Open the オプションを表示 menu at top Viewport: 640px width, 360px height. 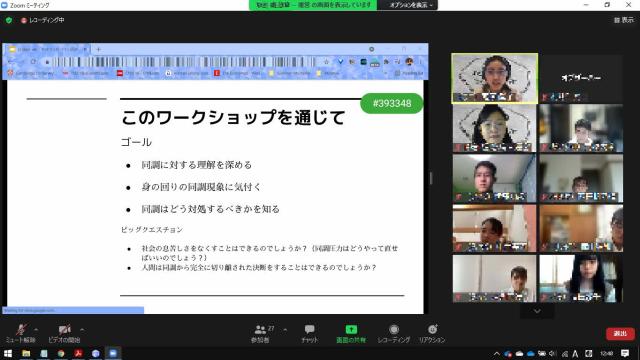click(x=409, y=5)
